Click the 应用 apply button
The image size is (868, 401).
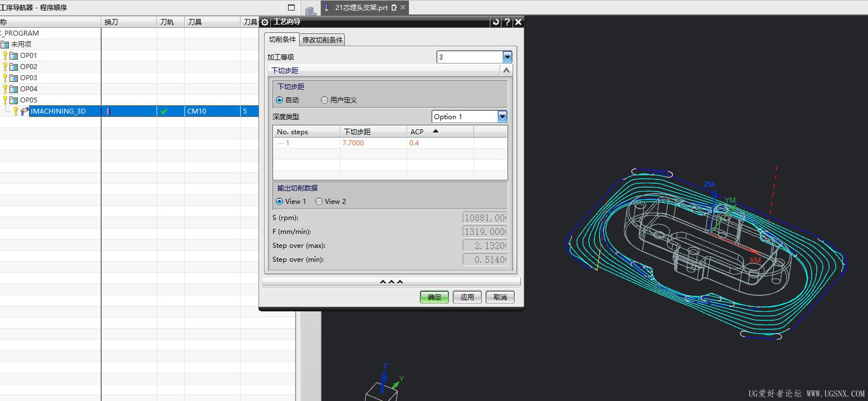(467, 297)
